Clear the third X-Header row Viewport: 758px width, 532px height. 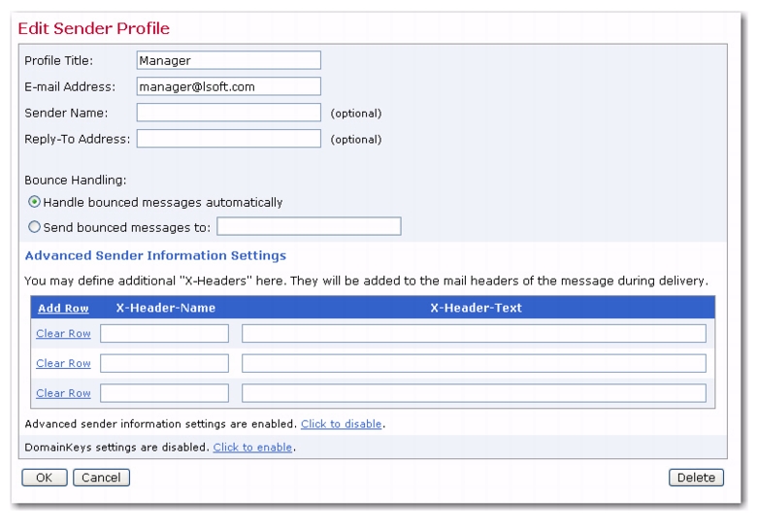tap(63, 394)
